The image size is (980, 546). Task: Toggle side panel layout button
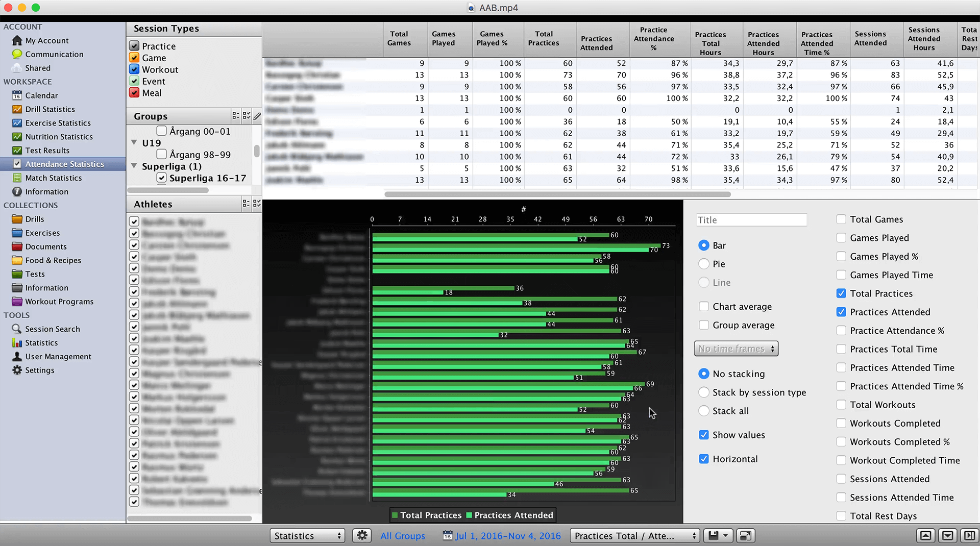point(969,536)
